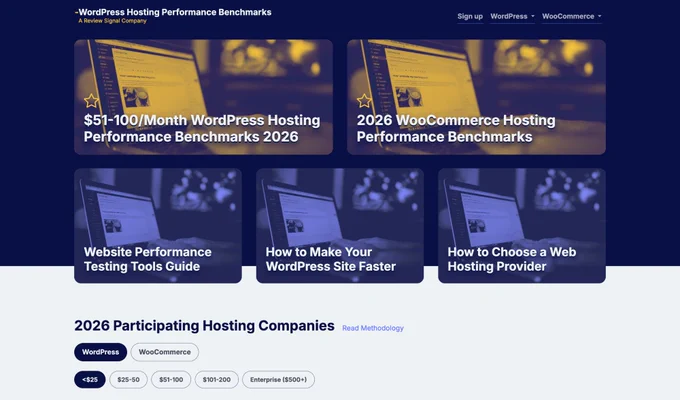Viewport: 680px width, 400px height.
Task: Select the $51-100 price tier
Action: (171, 380)
